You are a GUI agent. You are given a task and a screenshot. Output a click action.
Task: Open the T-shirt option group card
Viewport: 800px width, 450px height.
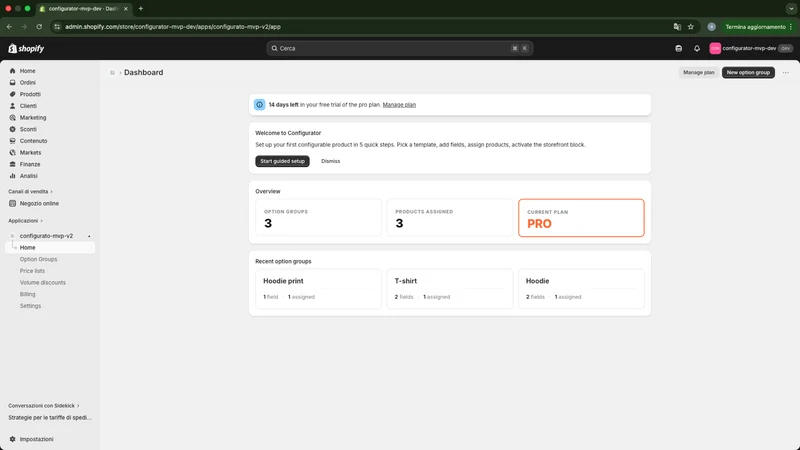point(449,289)
